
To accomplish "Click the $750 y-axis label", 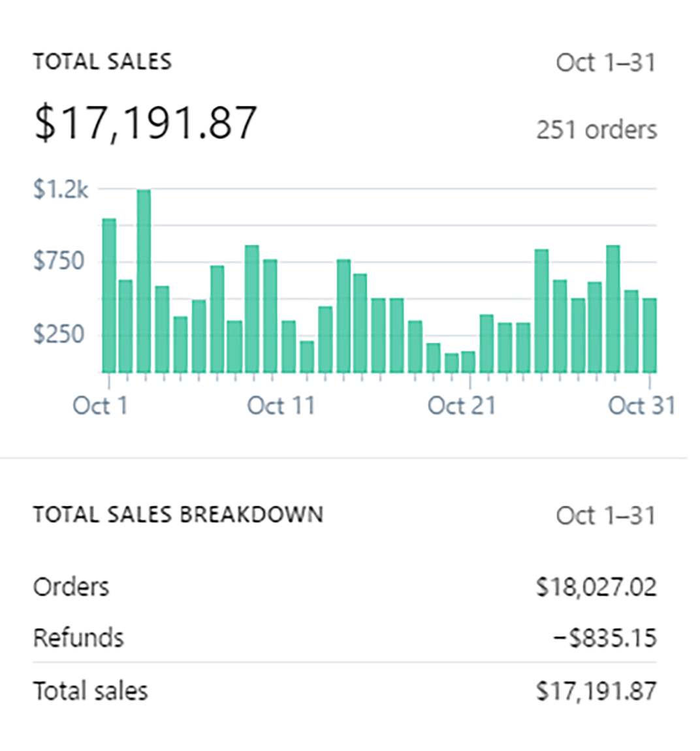I will pos(59,261).
